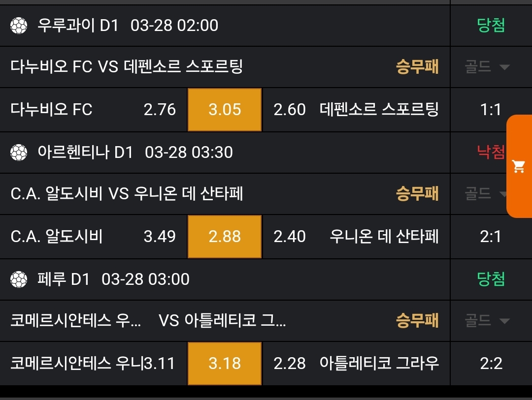
Task: Open the 우루과이 D1 03-28 02:00 league header
Action: [128, 26]
